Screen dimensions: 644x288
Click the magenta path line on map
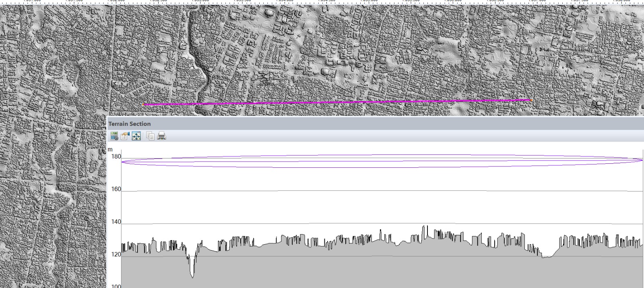pyautogui.click(x=338, y=102)
